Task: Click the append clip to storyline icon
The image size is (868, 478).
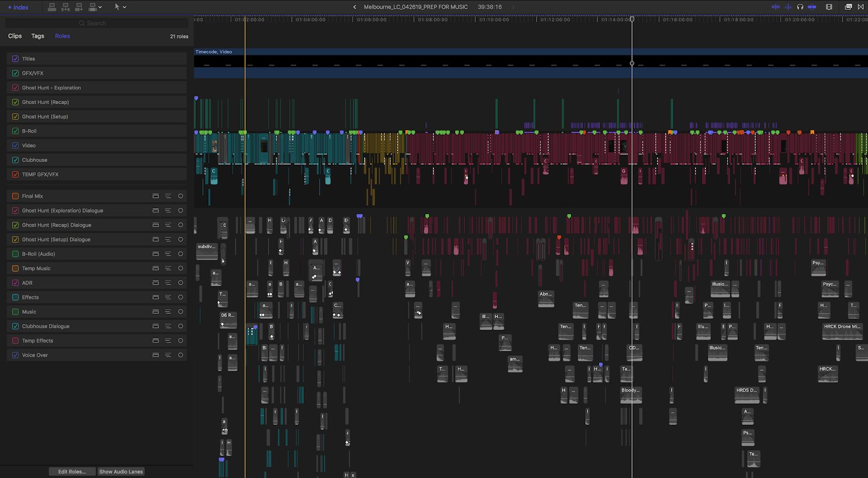Action: click(79, 7)
